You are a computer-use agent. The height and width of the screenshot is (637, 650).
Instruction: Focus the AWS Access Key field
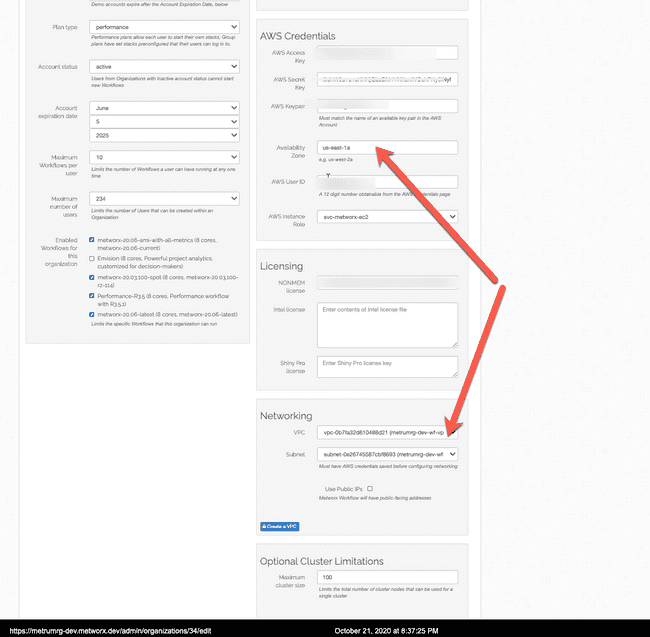pyautogui.click(x=387, y=53)
